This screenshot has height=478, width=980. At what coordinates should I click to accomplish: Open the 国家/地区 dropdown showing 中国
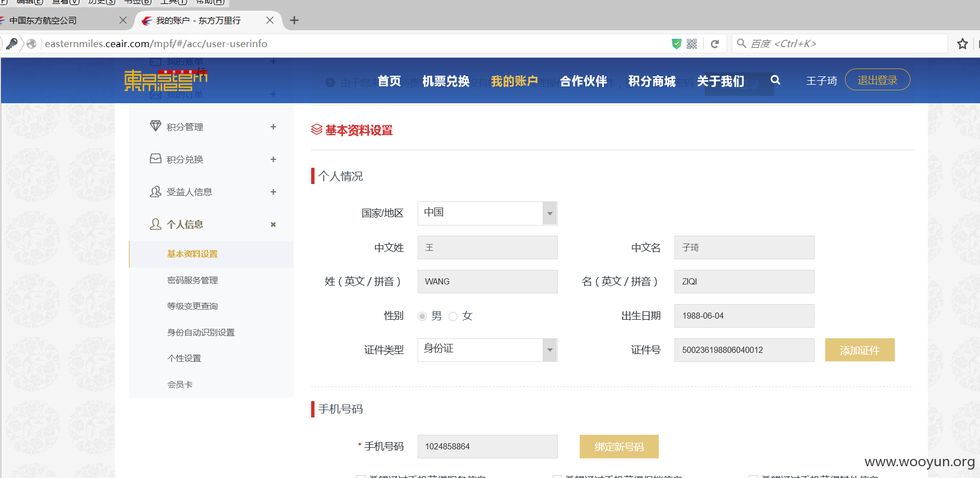[488, 213]
